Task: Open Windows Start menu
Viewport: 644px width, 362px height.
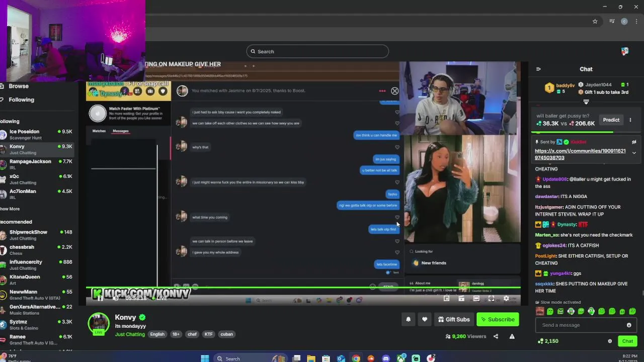Action: pos(205,358)
